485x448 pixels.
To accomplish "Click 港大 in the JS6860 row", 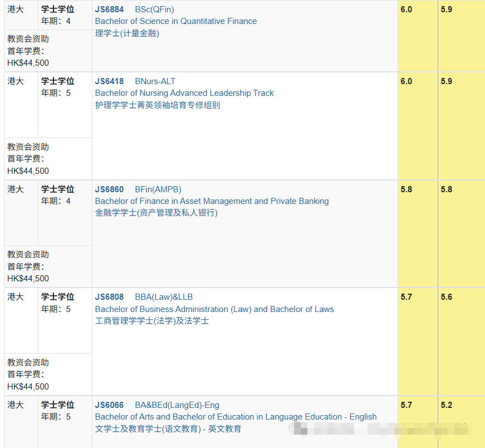I will (x=16, y=189).
